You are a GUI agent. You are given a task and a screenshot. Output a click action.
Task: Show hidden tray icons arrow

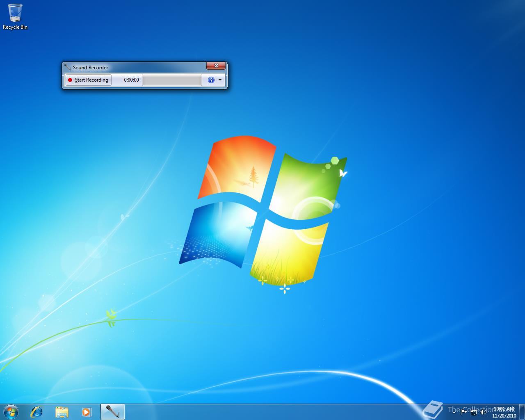tap(454, 412)
